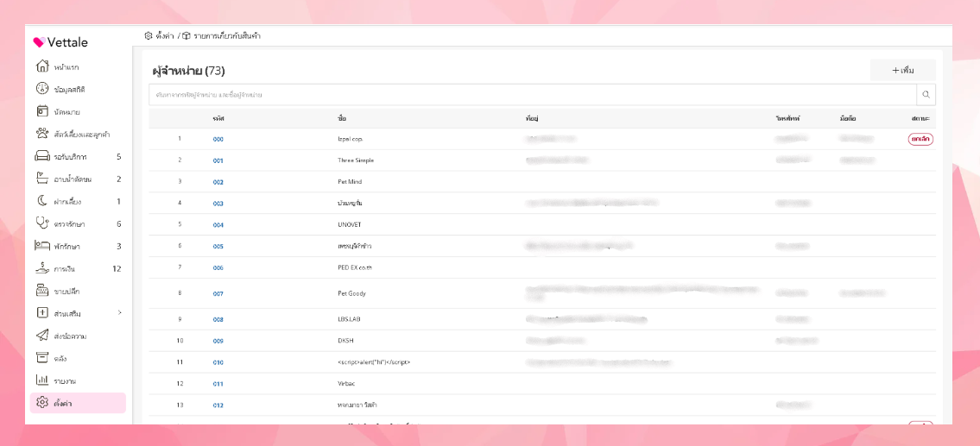This screenshot has height=446, width=980.
Task: Click the มือถือ mobile column header
Action: coord(848,118)
